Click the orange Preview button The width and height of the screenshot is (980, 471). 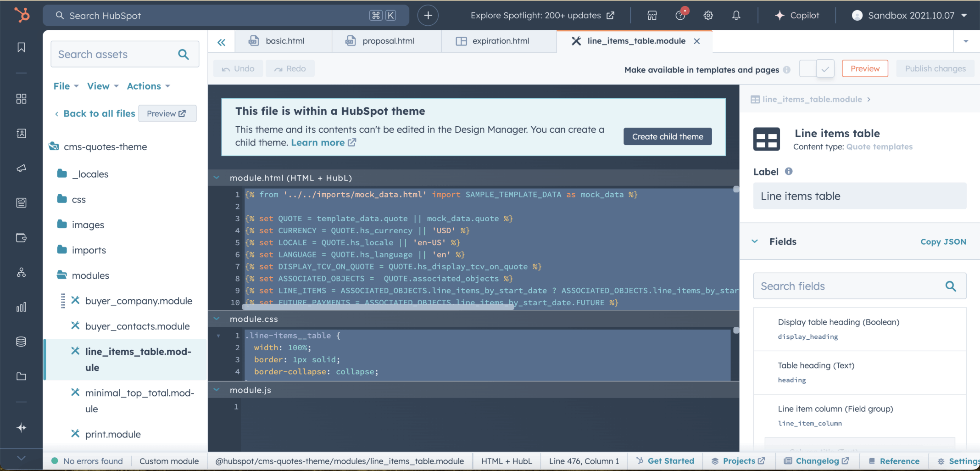point(865,68)
